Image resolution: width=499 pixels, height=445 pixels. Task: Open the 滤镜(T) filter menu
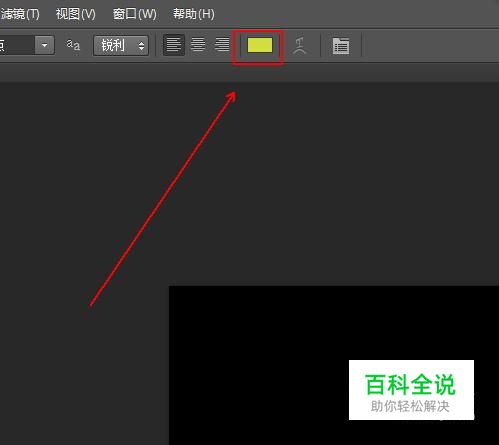coord(19,14)
